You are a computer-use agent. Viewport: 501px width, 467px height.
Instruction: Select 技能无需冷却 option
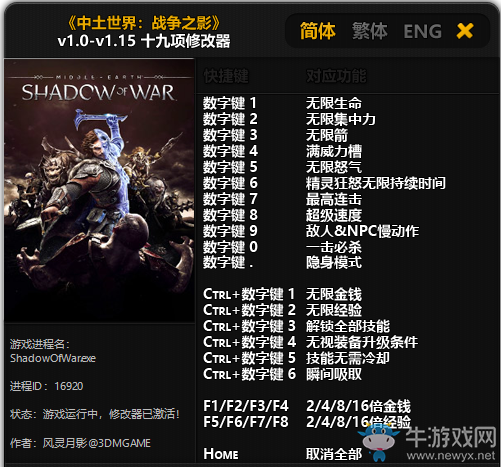point(348,358)
